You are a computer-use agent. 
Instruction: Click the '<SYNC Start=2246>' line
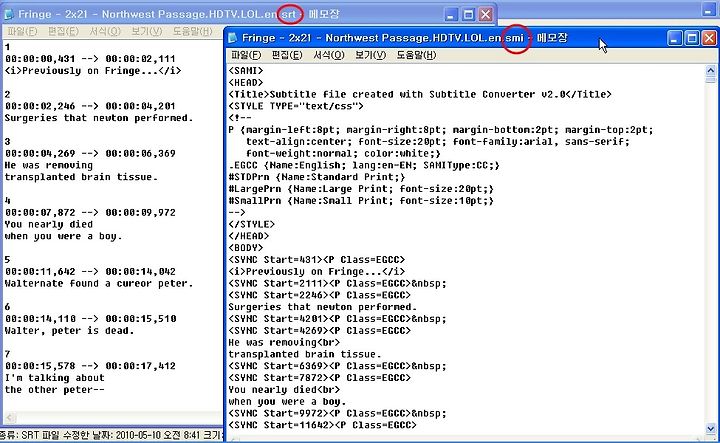pyautogui.click(x=320, y=295)
